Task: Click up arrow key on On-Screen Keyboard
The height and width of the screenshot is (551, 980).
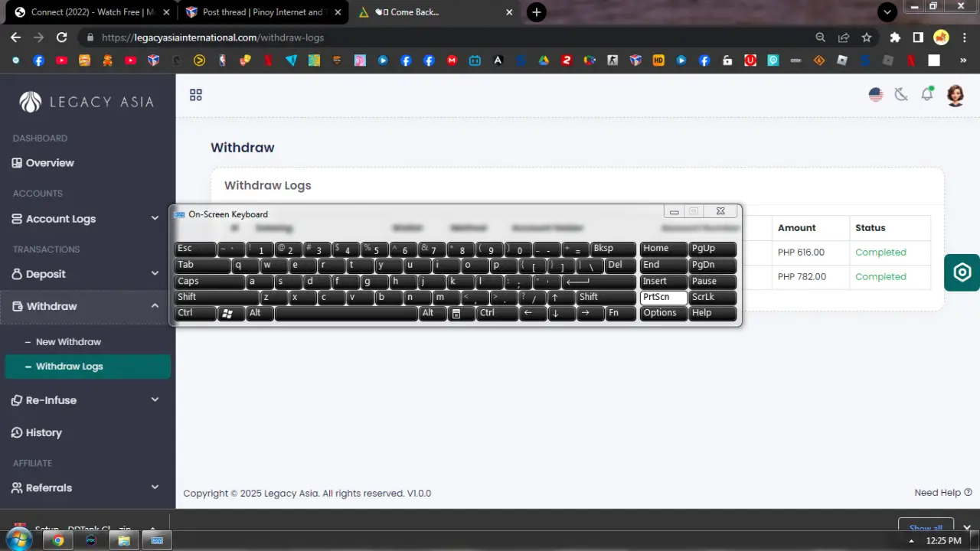Action: click(561, 297)
